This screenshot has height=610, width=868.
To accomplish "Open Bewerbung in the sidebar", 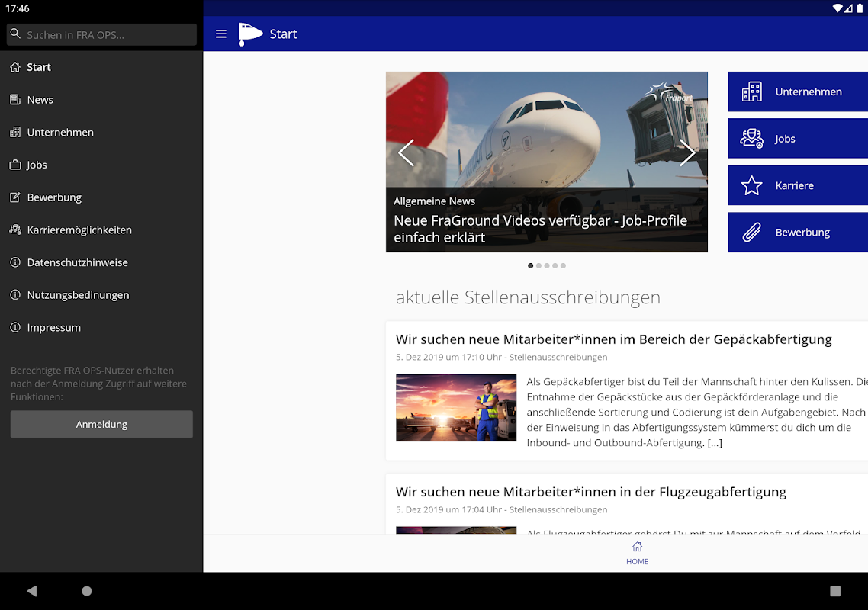I will click(101, 197).
